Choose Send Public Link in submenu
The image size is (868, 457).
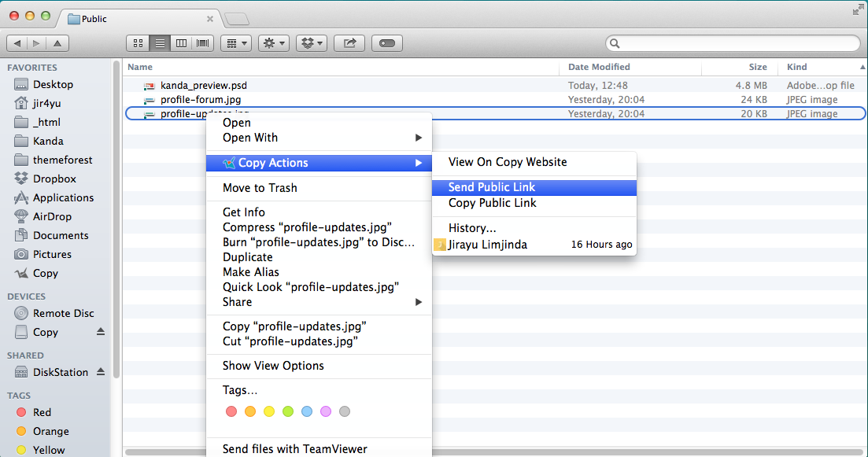coord(534,187)
